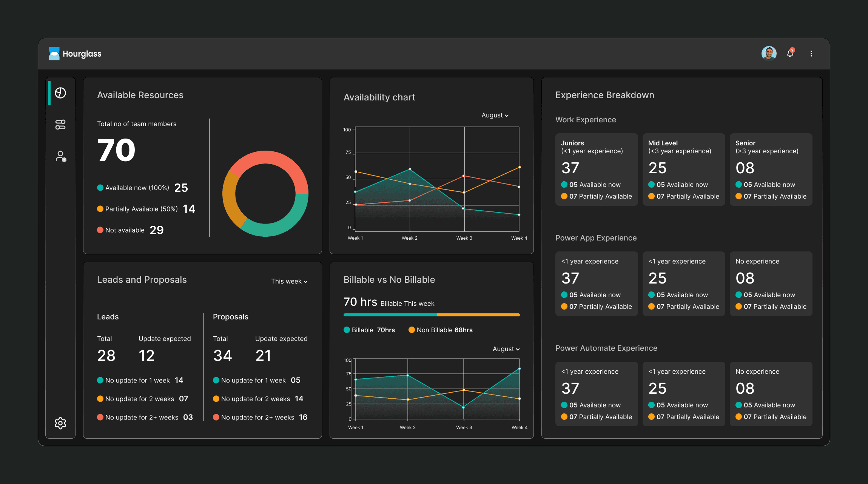Open the settings gear in sidebar
The image size is (868, 484).
click(x=60, y=423)
